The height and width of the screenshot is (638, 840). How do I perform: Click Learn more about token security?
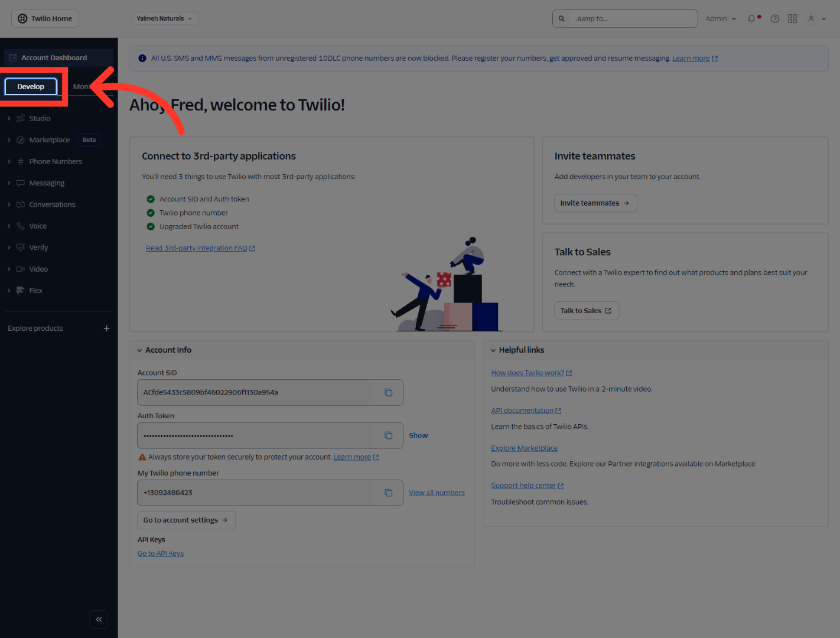point(356,457)
